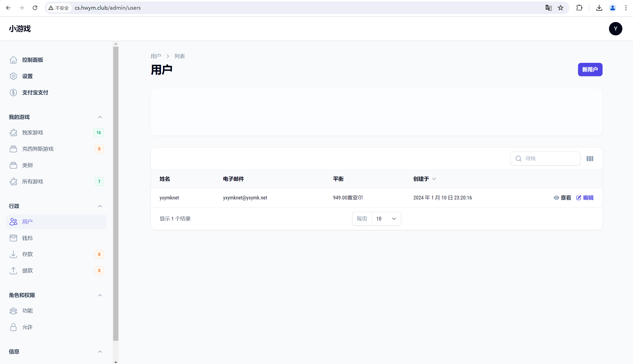Image resolution: width=633 pixels, height=364 pixels.
Task: Open the 存款 menu item
Action: [56, 254]
